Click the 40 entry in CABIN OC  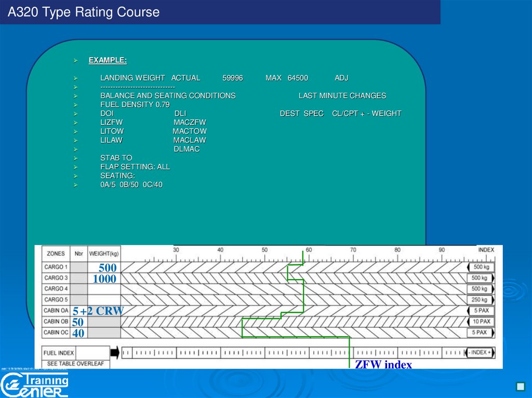78,333
